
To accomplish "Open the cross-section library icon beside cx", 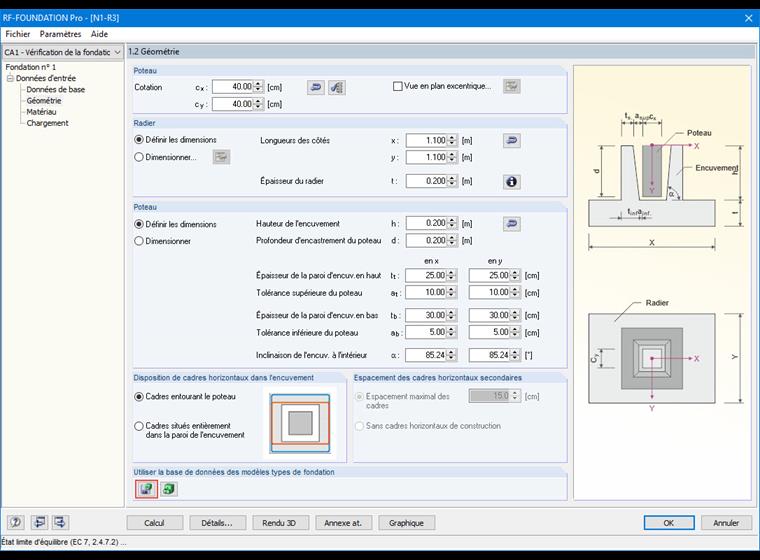I will (337, 87).
